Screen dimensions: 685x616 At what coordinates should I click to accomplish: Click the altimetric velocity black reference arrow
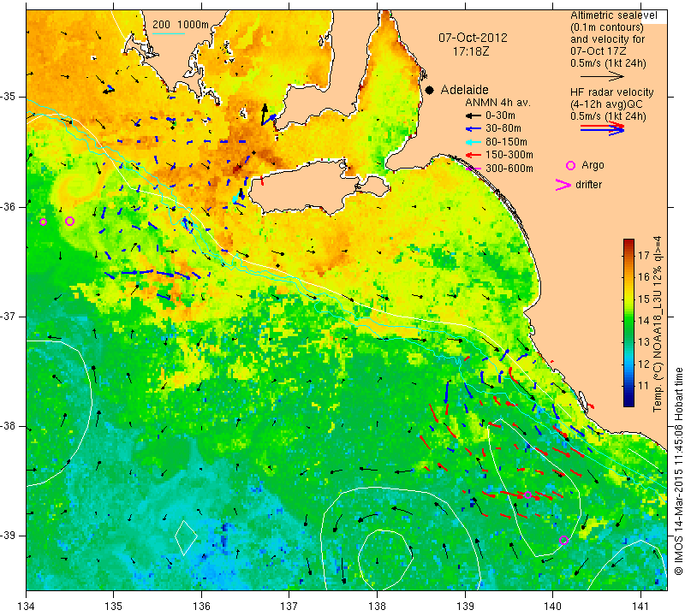coord(603,76)
